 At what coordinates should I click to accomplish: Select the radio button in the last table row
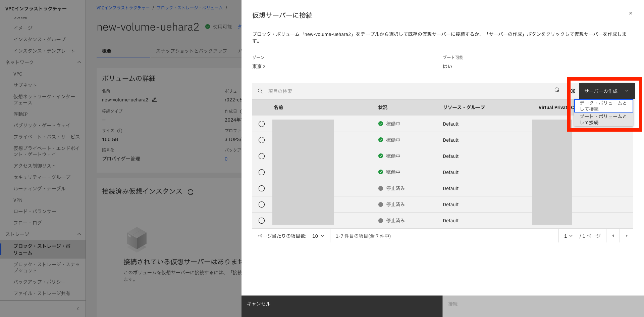tap(262, 220)
